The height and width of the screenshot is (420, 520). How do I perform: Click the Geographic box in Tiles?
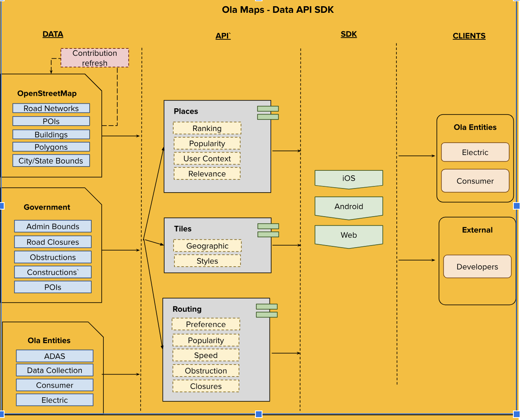pos(207,246)
